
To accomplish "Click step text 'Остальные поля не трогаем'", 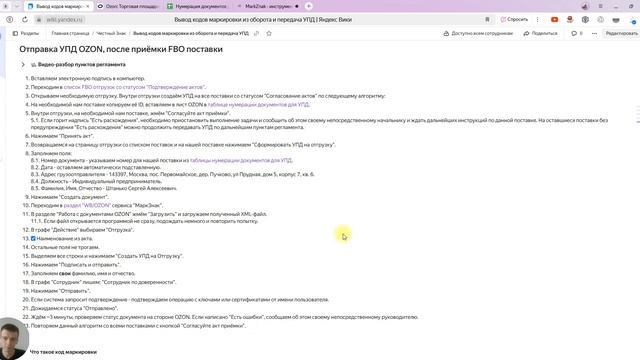I will coord(65,247).
